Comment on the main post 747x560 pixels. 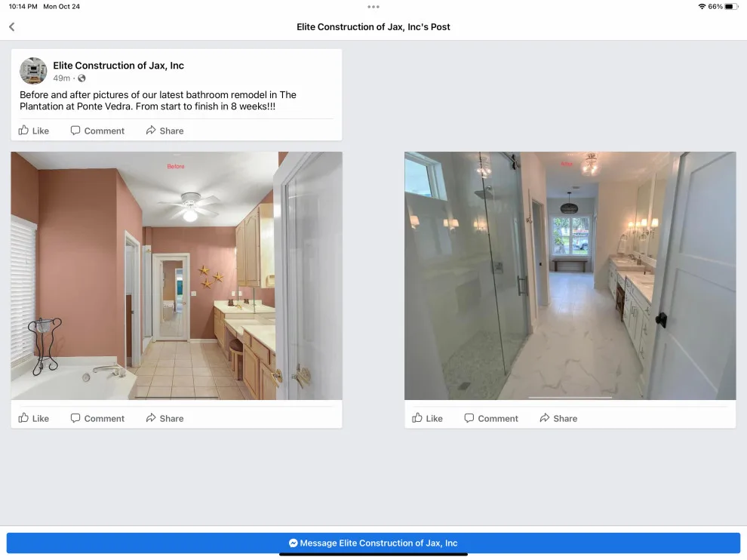pos(97,131)
